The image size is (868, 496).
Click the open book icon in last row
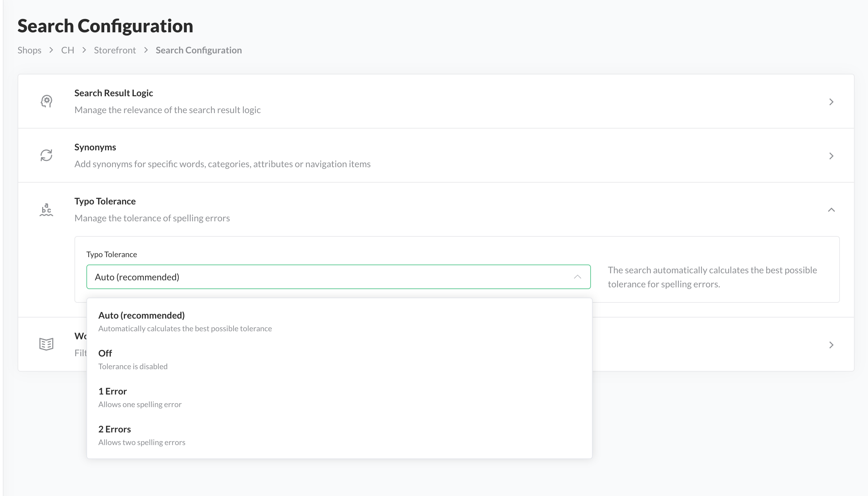[46, 344]
